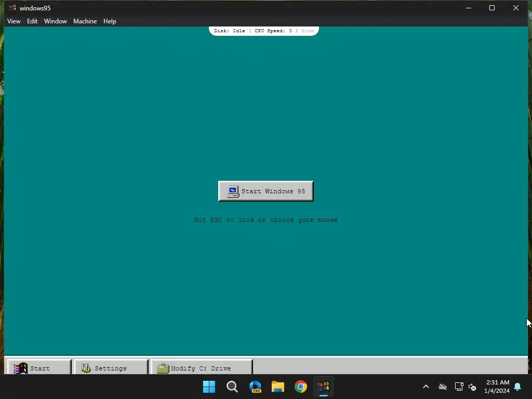Open File Explorer from taskbar
532x399 pixels.
pyautogui.click(x=278, y=387)
